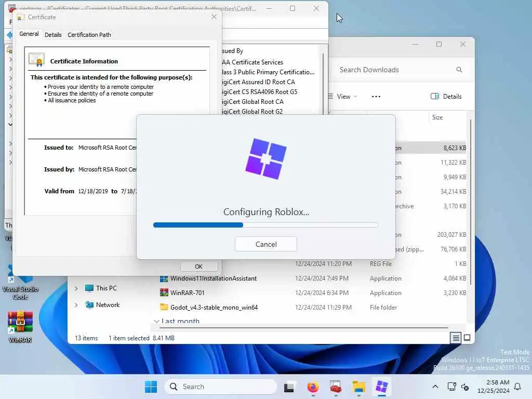
Task: Click the certificate information icon
Action: pyautogui.click(x=36, y=60)
